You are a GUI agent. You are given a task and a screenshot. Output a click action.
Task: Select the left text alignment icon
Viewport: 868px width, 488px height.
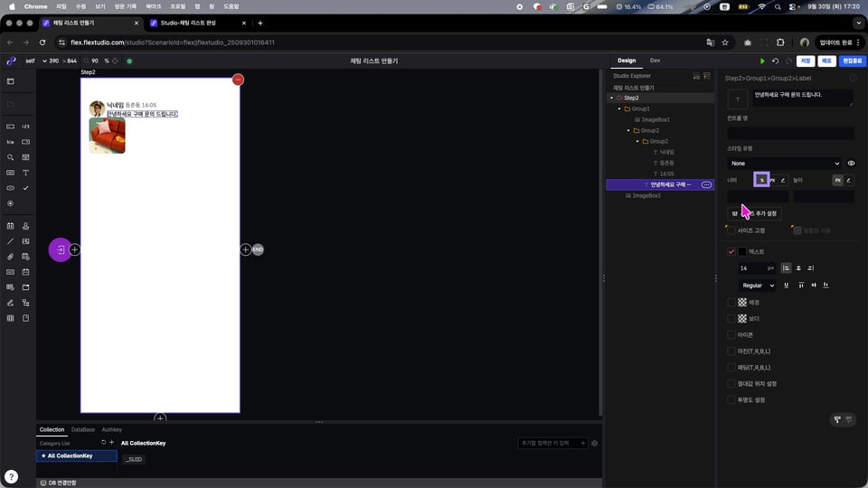pyautogui.click(x=786, y=268)
